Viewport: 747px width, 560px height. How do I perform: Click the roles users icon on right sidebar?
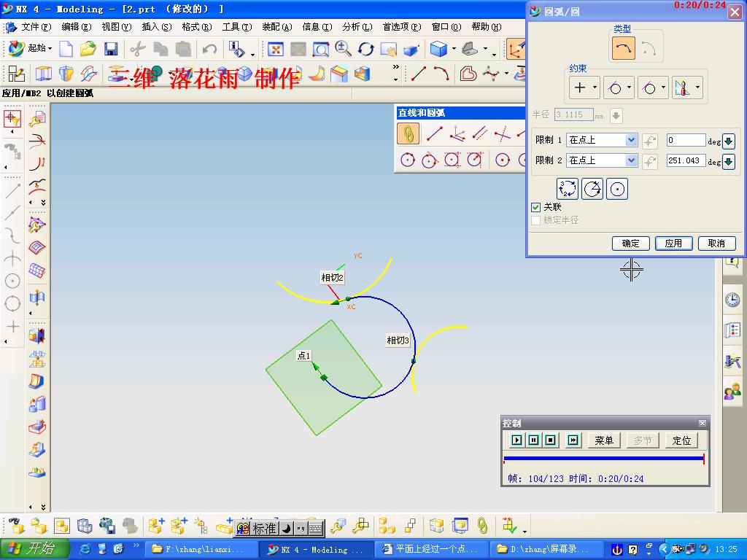[732, 392]
